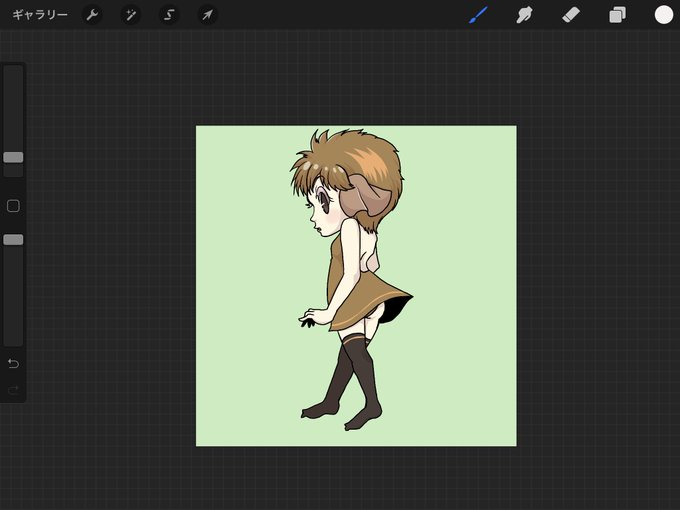Select the Brush paint tool
The image size is (680, 510).
[x=478, y=15]
